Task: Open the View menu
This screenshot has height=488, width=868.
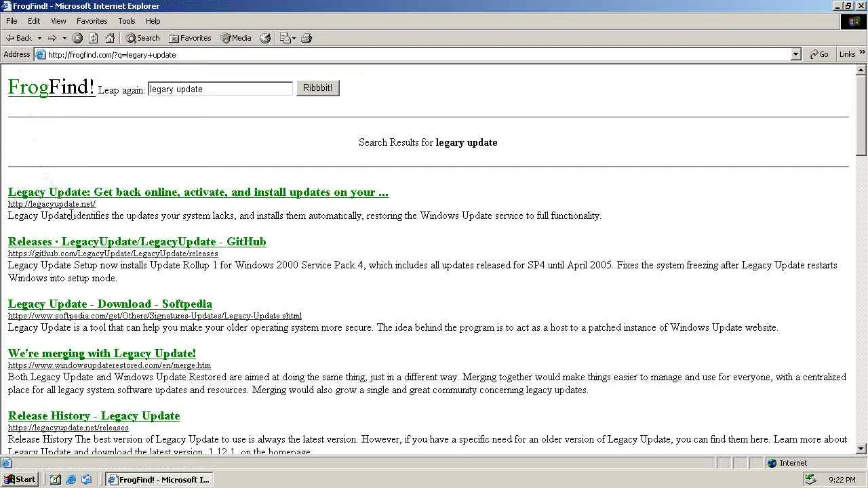Action: (x=58, y=21)
